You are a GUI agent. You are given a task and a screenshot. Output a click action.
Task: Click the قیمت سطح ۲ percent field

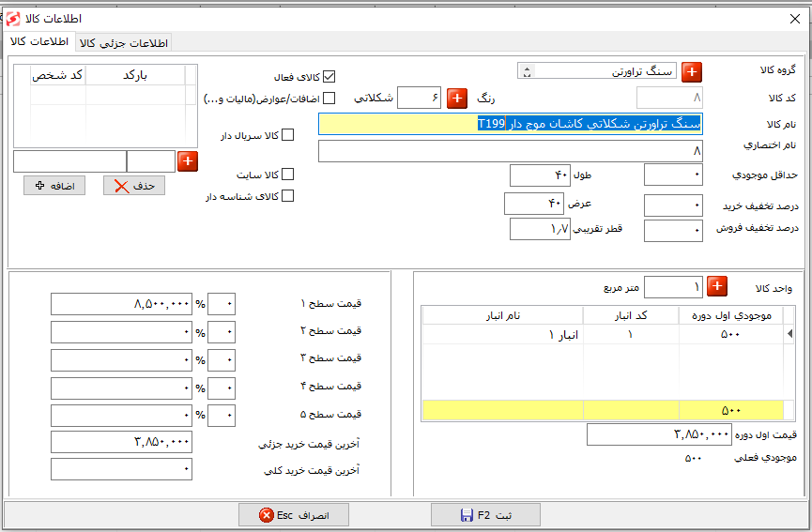pos(222,332)
